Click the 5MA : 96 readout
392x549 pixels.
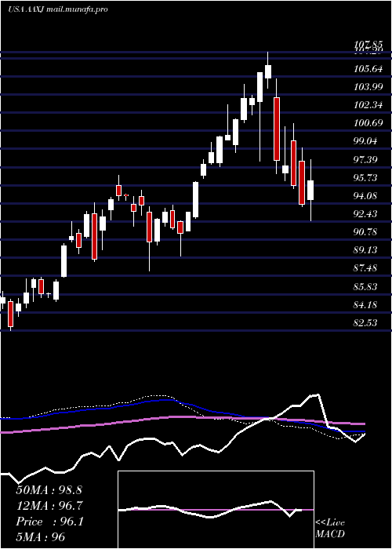[40, 537]
